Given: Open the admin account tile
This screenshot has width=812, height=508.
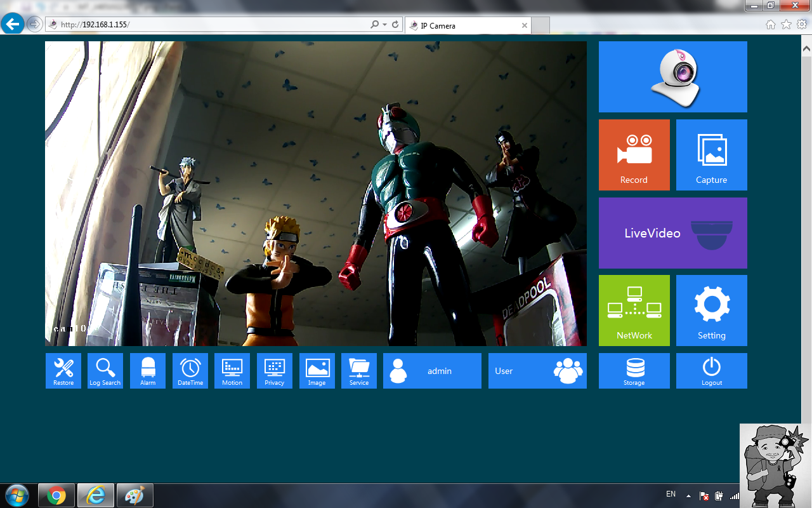Looking at the screenshot, I should [433, 371].
